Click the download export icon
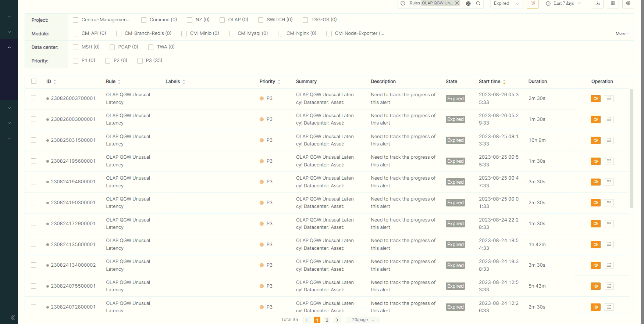Image resolution: width=644 pixels, height=324 pixels. click(x=598, y=4)
